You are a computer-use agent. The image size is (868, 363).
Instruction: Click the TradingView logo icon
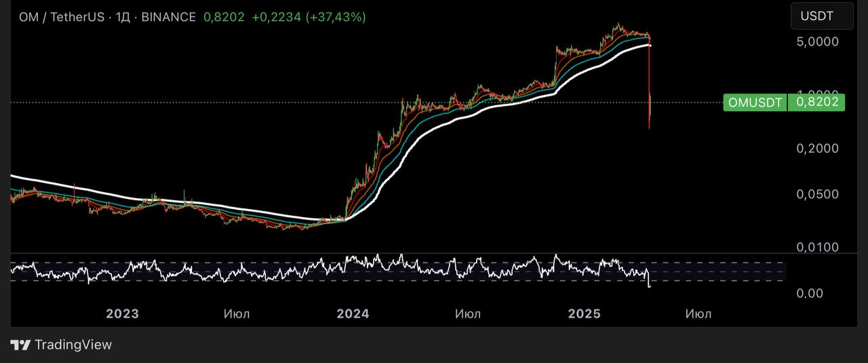coord(20,345)
